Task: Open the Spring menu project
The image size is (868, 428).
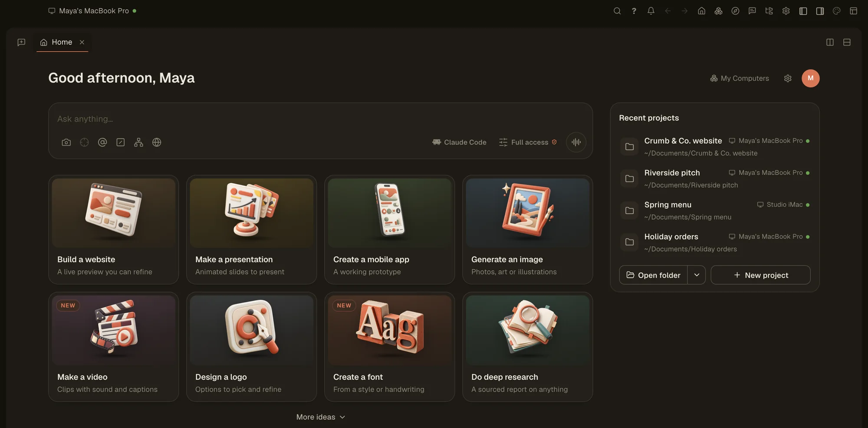Action: tap(715, 211)
